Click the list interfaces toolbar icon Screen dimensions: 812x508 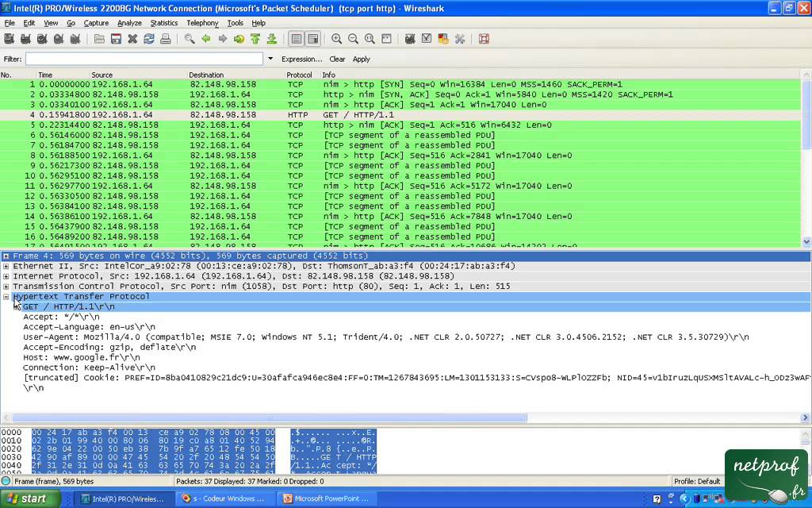(x=9, y=39)
